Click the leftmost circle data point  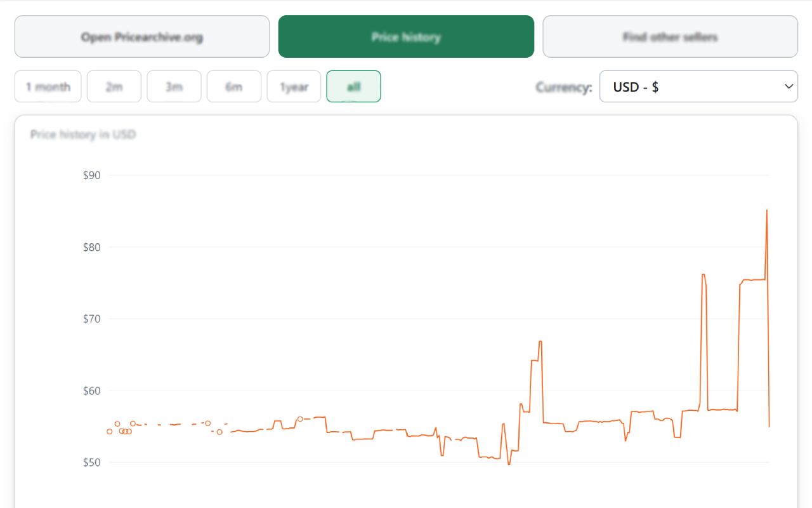point(110,431)
